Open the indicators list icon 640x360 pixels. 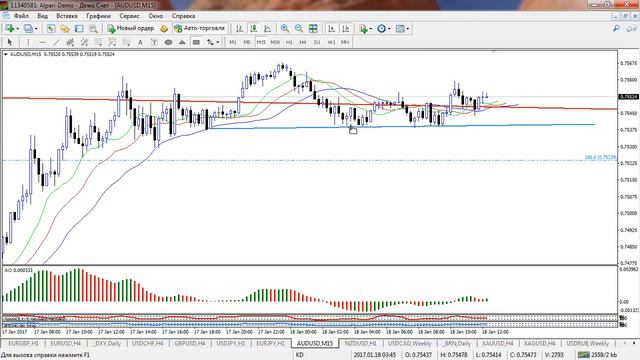(363, 29)
